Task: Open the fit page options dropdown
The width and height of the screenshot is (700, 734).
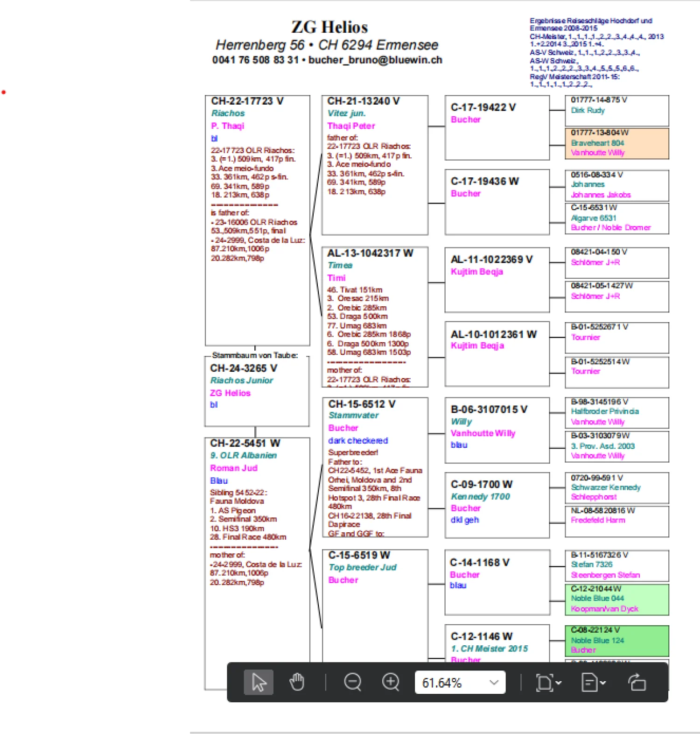Action: (548, 683)
